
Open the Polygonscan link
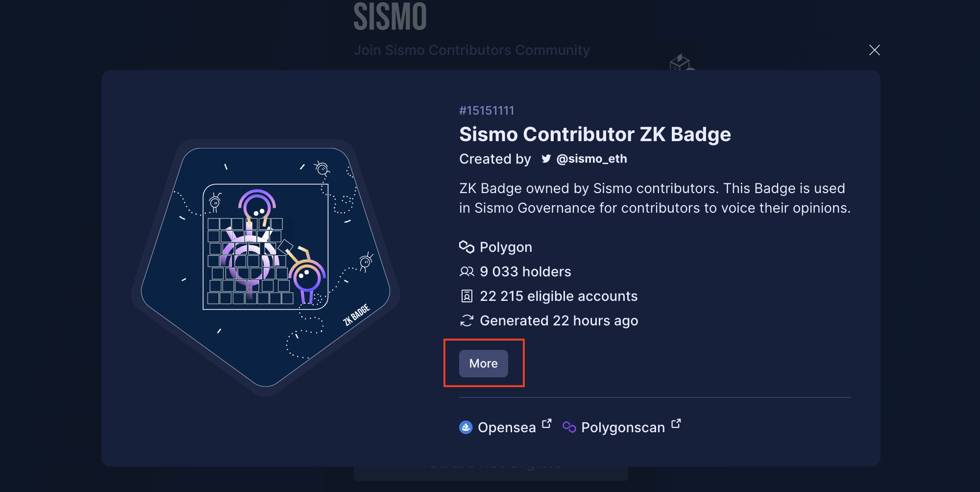623,427
